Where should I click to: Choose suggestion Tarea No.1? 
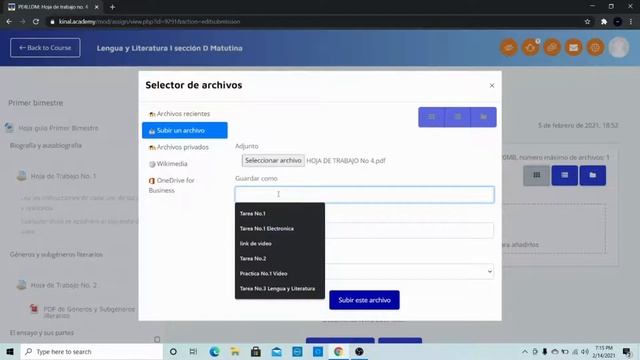(x=253, y=213)
